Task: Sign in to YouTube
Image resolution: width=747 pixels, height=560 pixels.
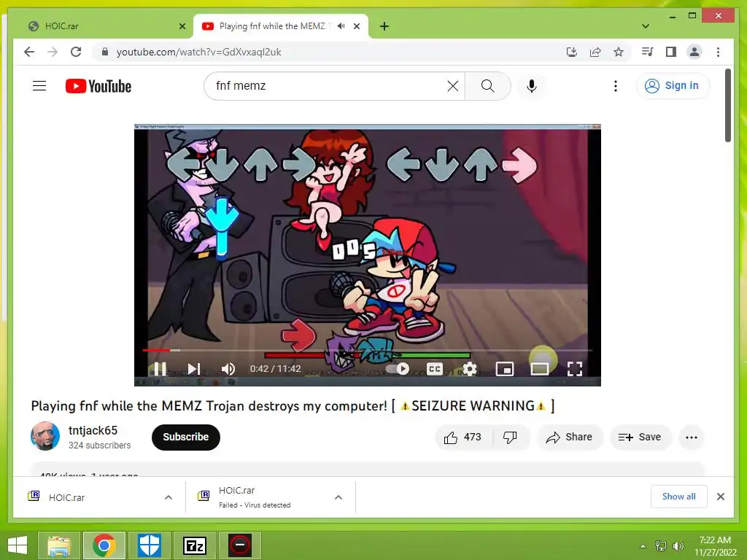Action: 673,86
